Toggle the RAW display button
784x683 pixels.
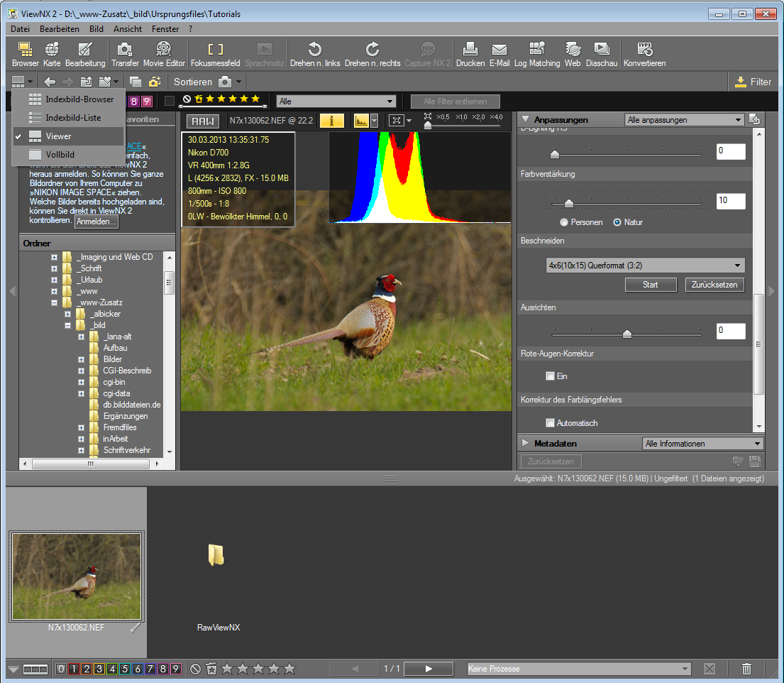pyautogui.click(x=202, y=121)
